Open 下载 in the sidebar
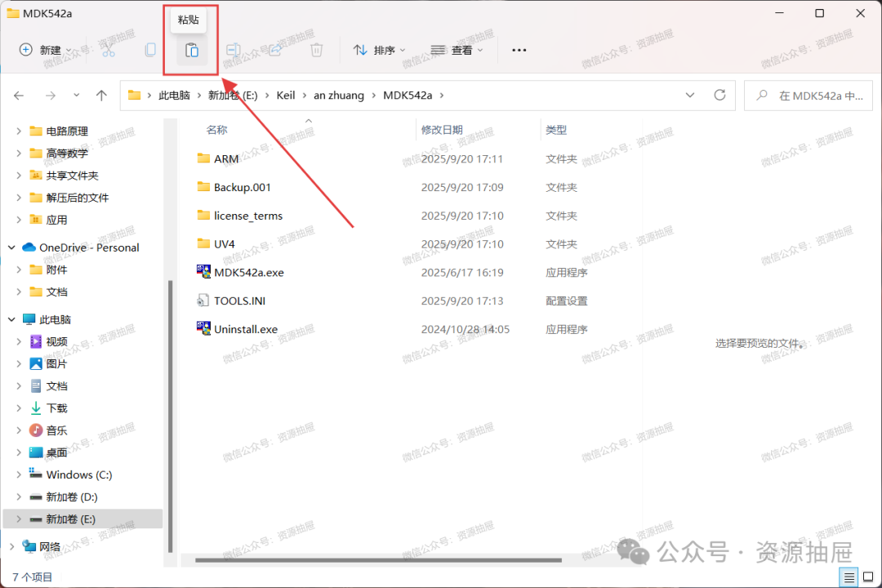882x588 pixels. click(56, 408)
